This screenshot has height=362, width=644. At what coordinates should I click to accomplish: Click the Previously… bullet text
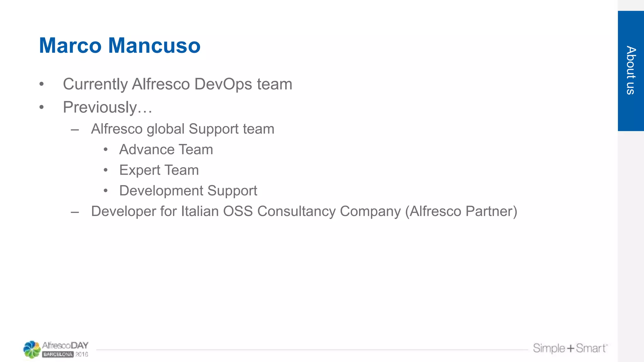pyautogui.click(x=108, y=107)
